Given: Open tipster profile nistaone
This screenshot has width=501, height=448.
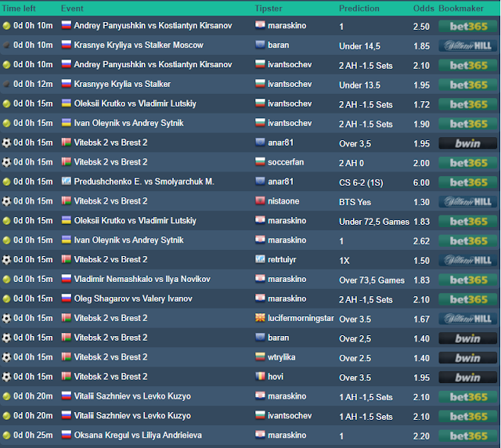Looking at the screenshot, I should pos(283,201).
